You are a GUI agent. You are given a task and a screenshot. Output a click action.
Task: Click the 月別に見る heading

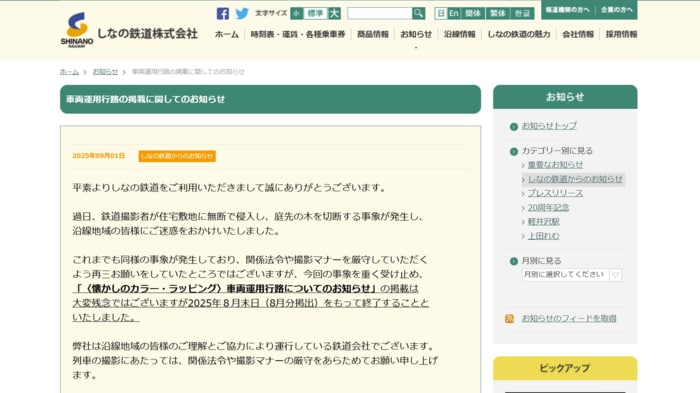542,261
